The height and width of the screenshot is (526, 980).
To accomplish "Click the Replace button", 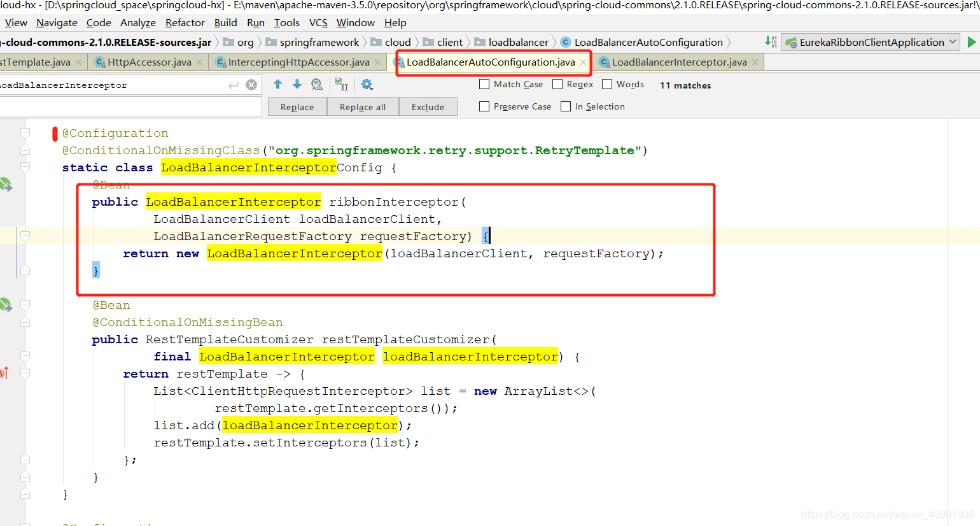I will click(x=297, y=107).
